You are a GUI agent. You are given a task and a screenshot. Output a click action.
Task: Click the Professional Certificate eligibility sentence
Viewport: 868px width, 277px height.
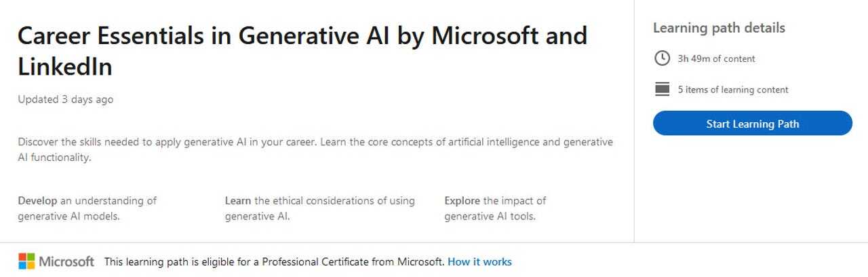(274, 261)
